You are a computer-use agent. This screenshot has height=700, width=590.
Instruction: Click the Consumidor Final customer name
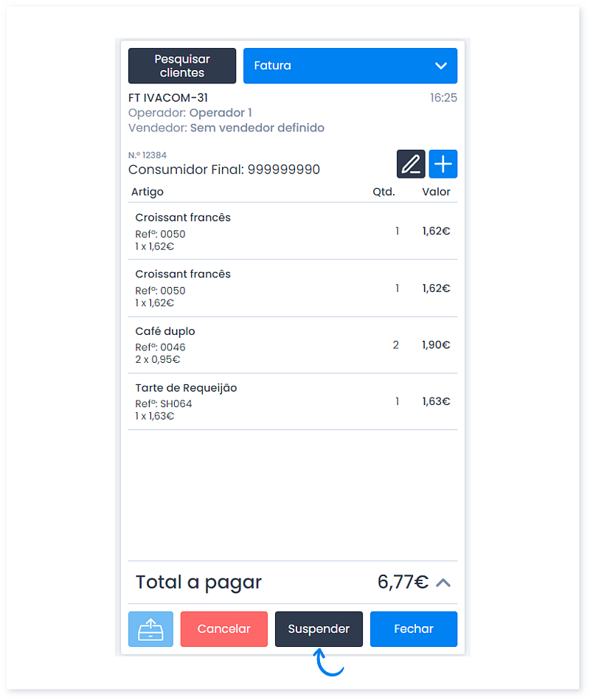224,170
